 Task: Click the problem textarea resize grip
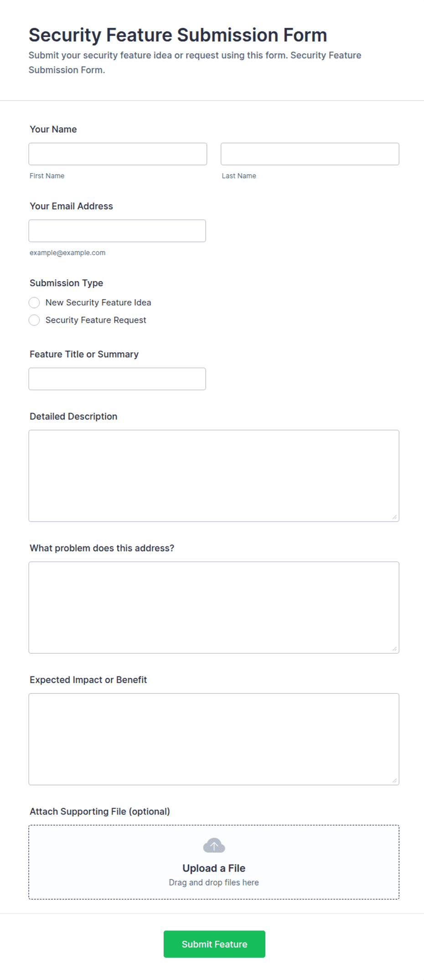[x=394, y=649]
